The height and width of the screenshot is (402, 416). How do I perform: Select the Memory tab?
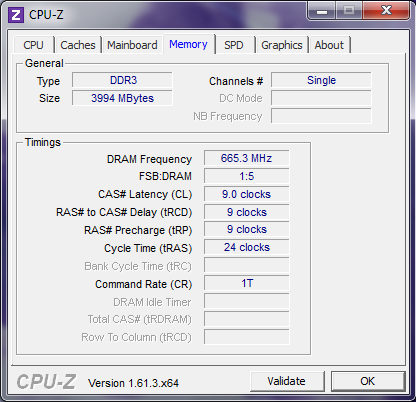point(188,44)
